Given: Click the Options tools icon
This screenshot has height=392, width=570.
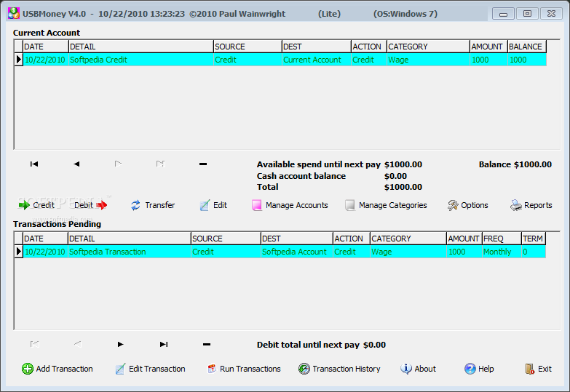Looking at the screenshot, I should 453,205.
